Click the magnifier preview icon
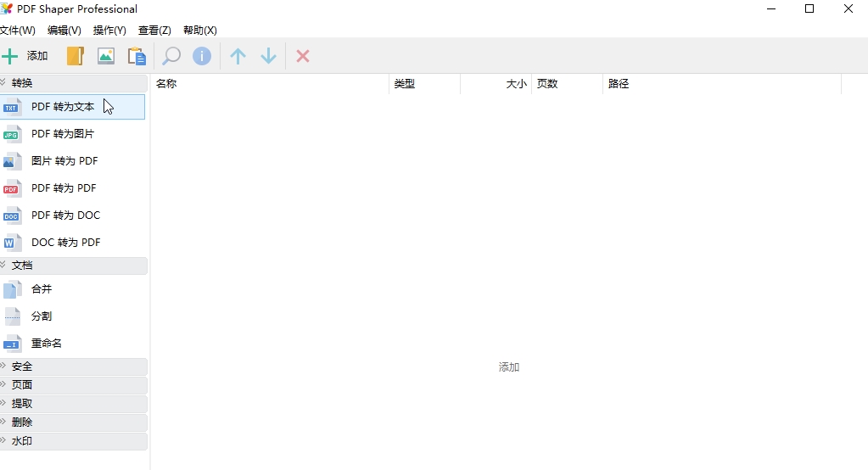The width and height of the screenshot is (868, 470). pos(171,56)
